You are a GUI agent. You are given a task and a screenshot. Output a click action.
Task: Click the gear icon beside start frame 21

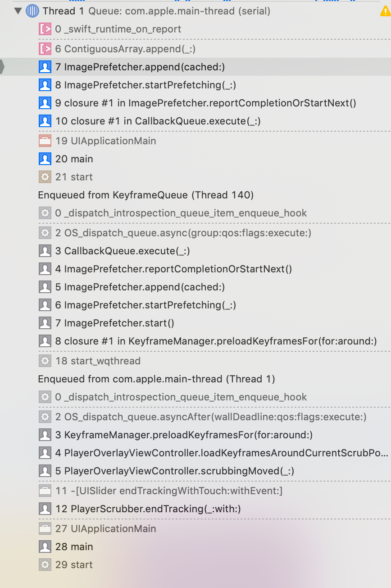pyautogui.click(x=45, y=177)
